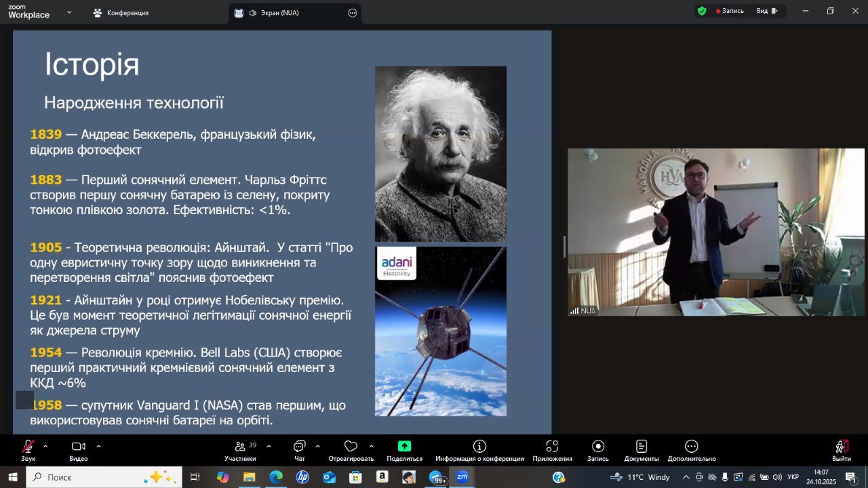Toggle recording with the Запись toolbar button
The height and width of the screenshot is (488, 868).
click(597, 447)
